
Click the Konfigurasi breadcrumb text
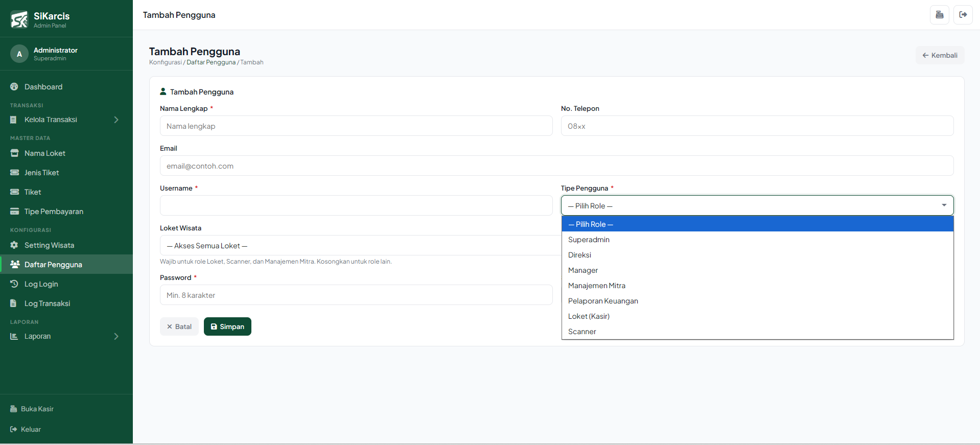pos(166,62)
